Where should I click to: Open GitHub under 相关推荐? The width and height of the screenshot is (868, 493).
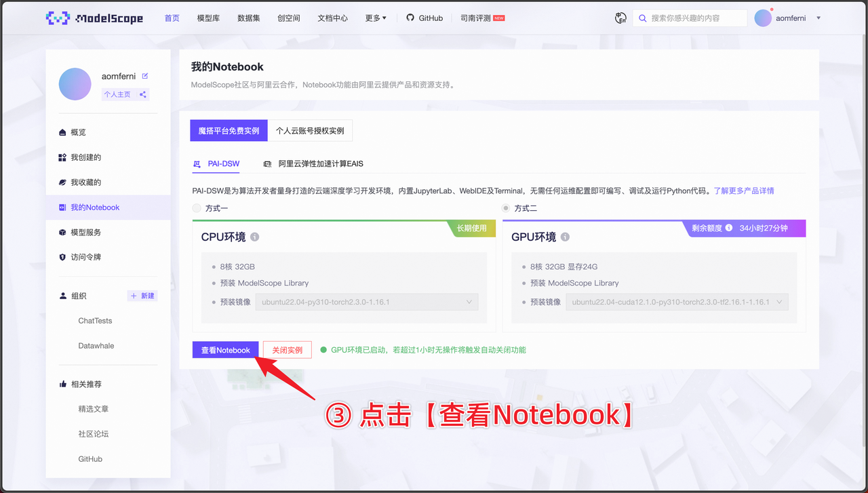(90, 459)
